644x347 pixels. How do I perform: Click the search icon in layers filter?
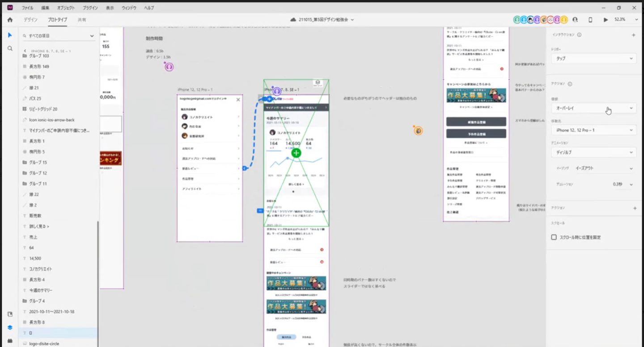pyautogui.click(x=25, y=36)
